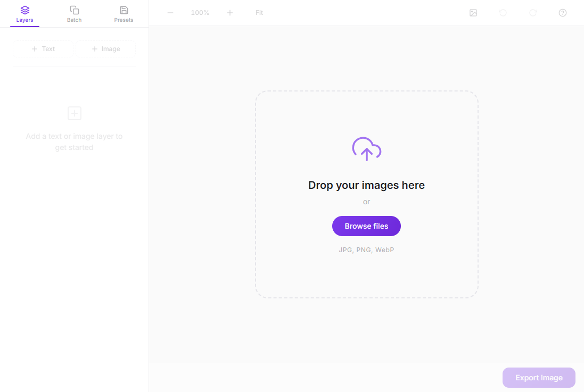The image size is (584, 392).
Task: Open the help icon
Action: [x=563, y=13]
